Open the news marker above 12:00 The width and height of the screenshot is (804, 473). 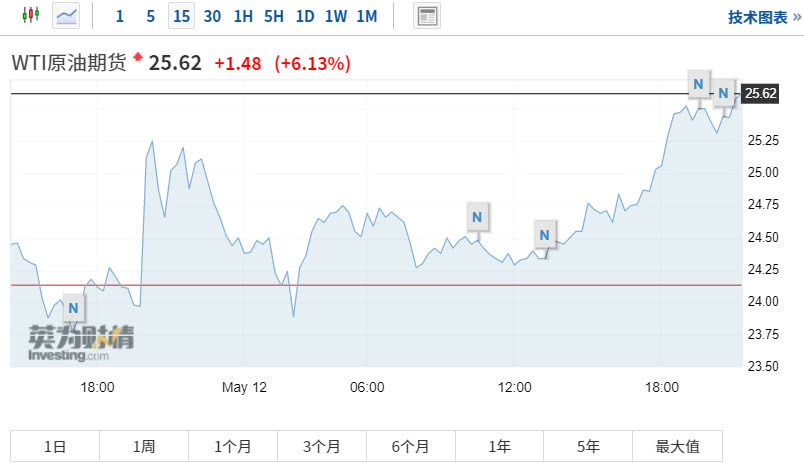(545, 234)
